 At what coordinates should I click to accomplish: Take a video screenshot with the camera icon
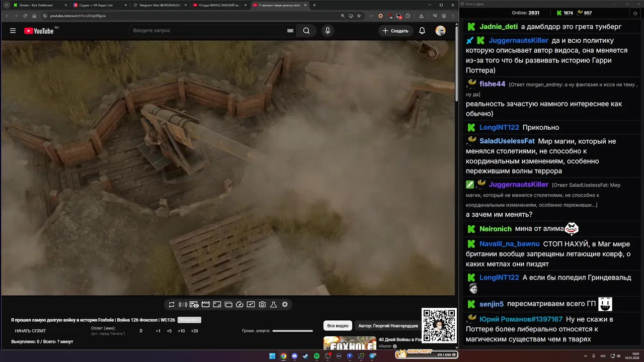[262, 305]
